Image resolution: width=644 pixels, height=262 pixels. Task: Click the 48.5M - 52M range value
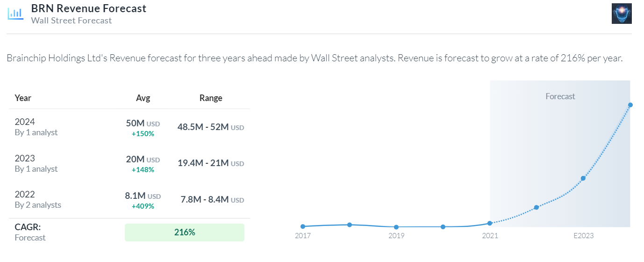203,127
